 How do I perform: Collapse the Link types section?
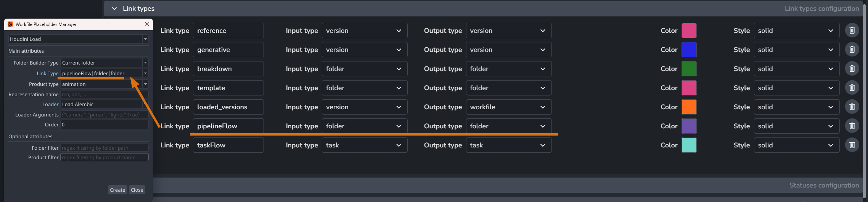[114, 8]
